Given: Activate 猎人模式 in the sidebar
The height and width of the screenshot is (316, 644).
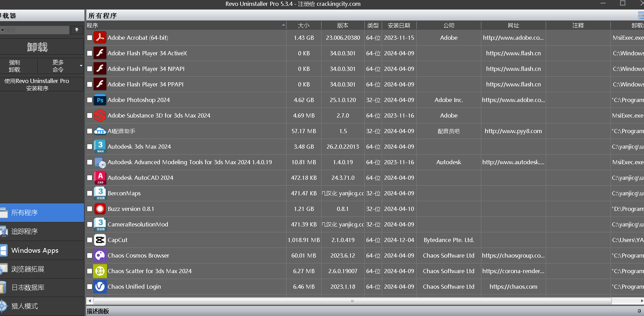Looking at the screenshot, I should pos(42,306).
